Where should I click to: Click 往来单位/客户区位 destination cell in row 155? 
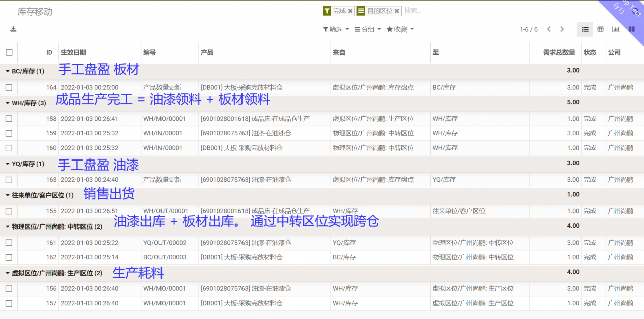(x=458, y=211)
